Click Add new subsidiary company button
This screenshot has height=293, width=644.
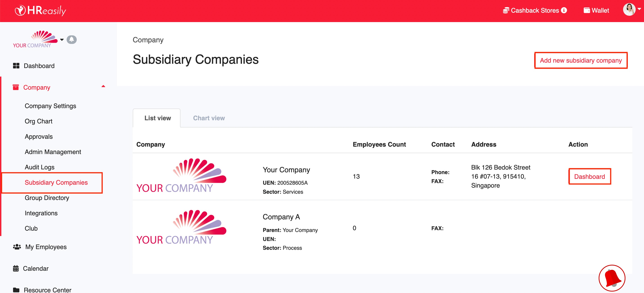581,60
